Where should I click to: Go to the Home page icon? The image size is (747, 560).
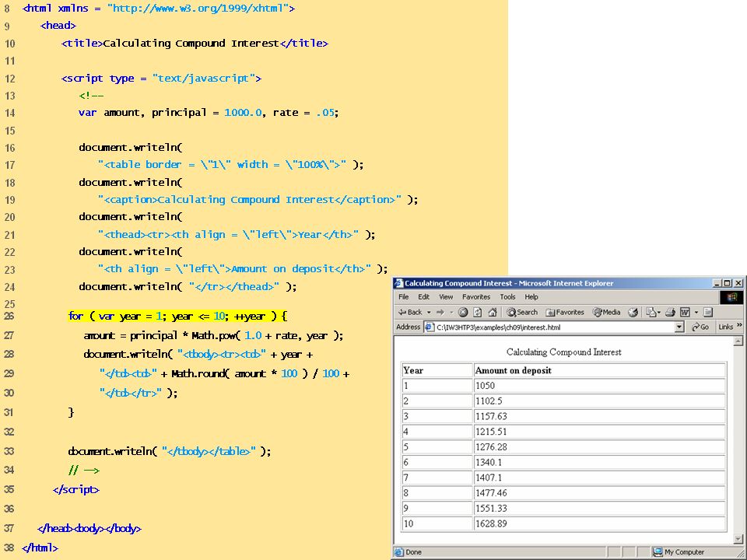493,313
